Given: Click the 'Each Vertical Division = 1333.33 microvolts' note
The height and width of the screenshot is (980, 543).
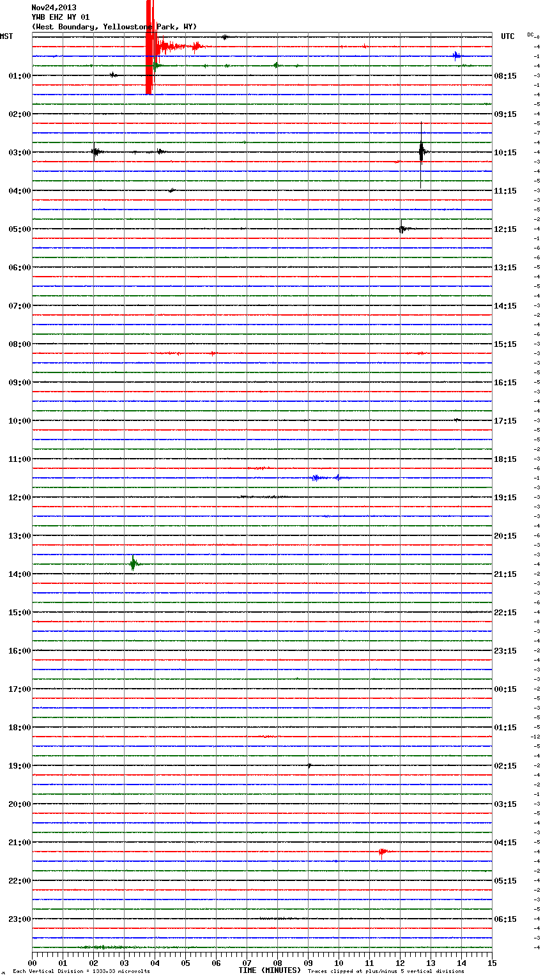Looking at the screenshot, I should [x=81, y=972].
